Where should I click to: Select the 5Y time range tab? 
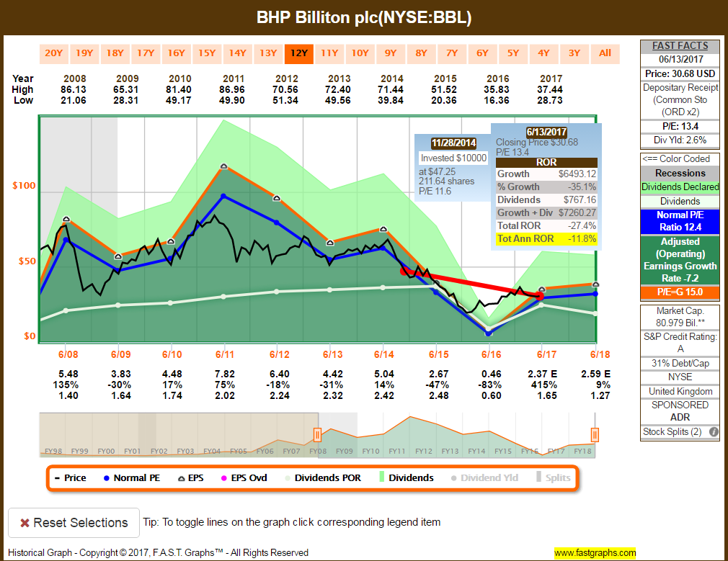[513, 53]
